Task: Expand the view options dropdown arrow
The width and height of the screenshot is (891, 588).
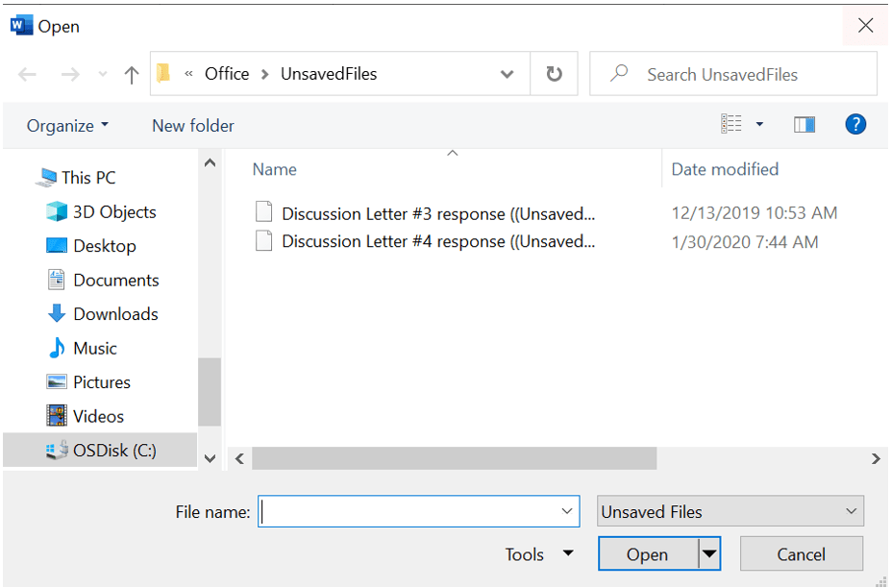Action: tap(759, 124)
